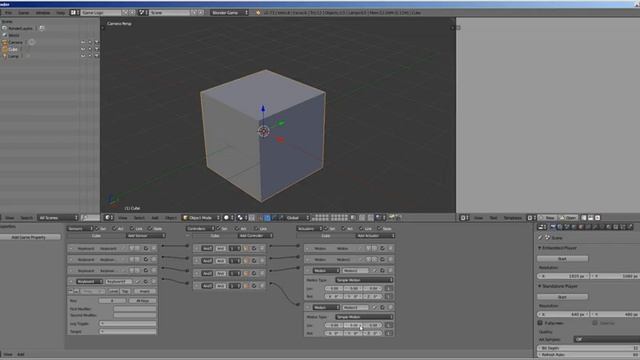Toggle the Sensors Sel checkbox
This screenshot has width=640, height=360.
97,229
